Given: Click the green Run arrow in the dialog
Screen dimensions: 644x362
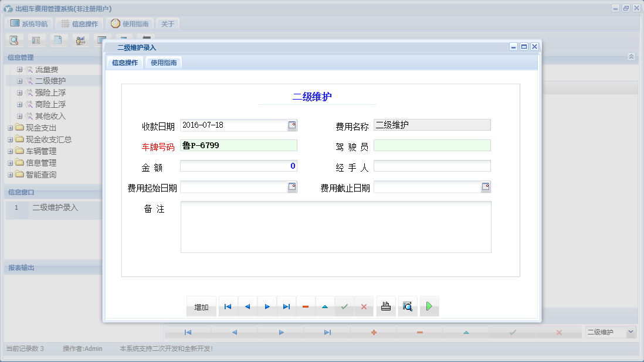Looking at the screenshot, I should click(x=429, y=306).
